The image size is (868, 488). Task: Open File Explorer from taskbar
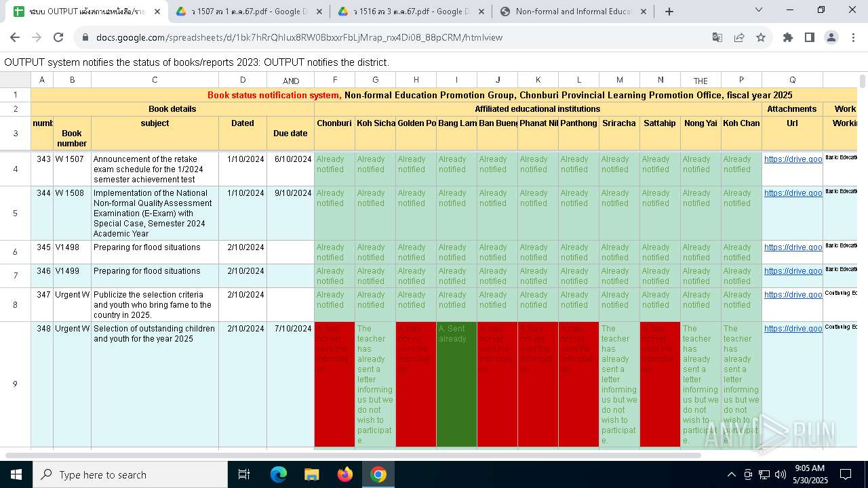[x=312, y=474]
